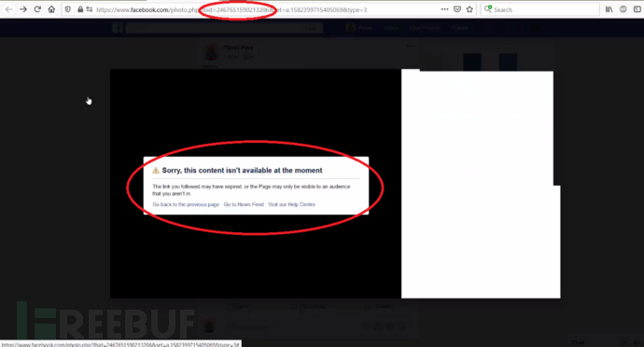Open the Visit our Help Centre link
644x347 pixels.
pyautogui.click(x=291, y=204)
